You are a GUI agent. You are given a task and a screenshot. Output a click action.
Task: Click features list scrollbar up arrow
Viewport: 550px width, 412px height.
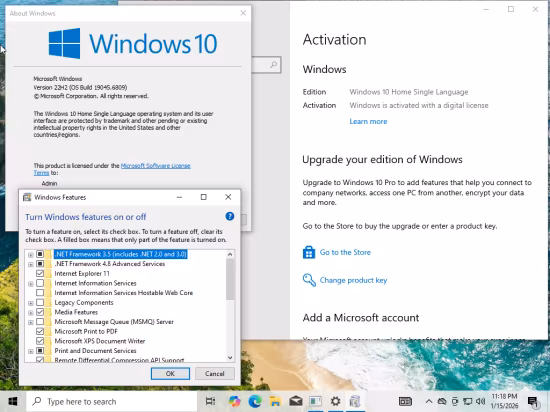pyautogui.click(x=230, y=254)
